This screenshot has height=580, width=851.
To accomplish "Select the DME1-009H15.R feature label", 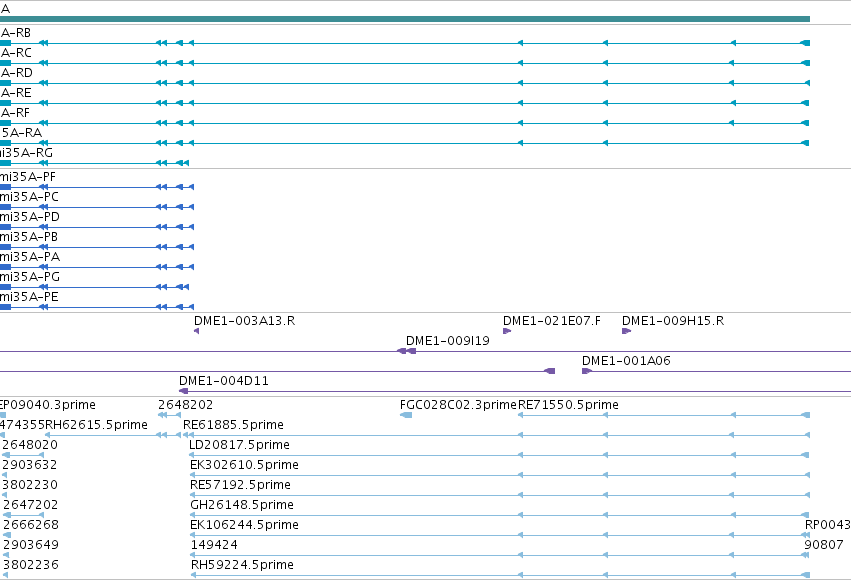I will pyautogui.click(x=673, y=321).
